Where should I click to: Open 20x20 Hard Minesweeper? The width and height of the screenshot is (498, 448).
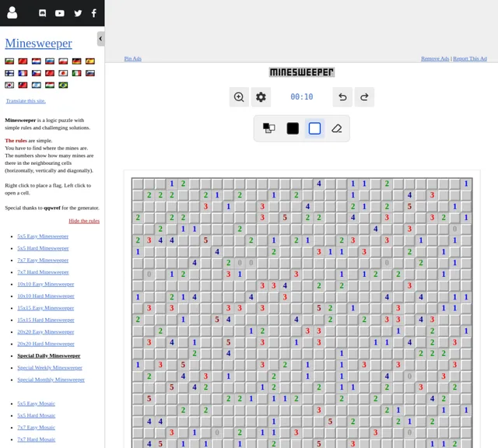46,344
